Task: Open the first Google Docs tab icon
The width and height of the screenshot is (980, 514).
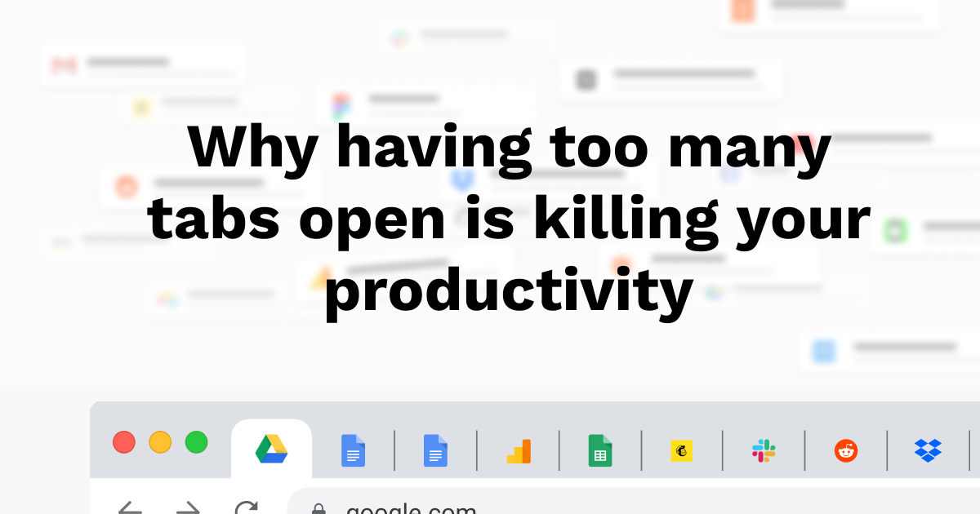Action: pyautogui.click(x=354, y=450)
